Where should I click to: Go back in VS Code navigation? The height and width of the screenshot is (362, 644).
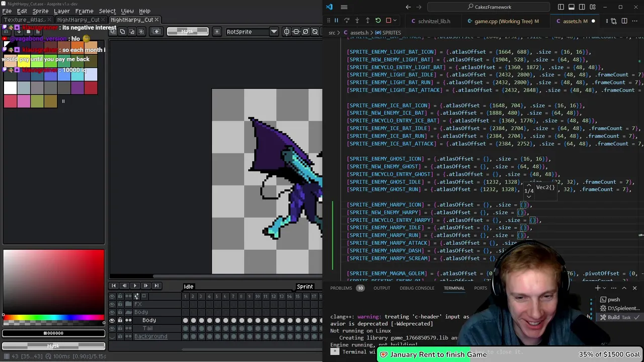408,7
